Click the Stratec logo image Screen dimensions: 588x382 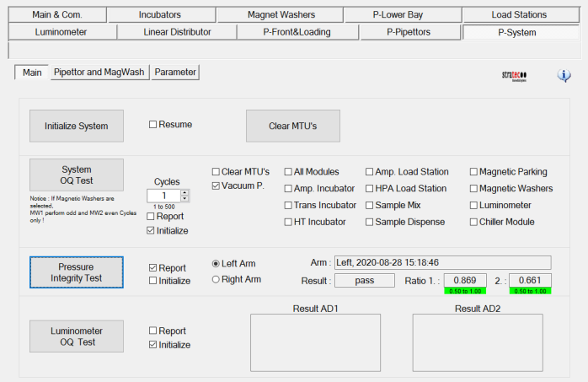click(515, 75)
